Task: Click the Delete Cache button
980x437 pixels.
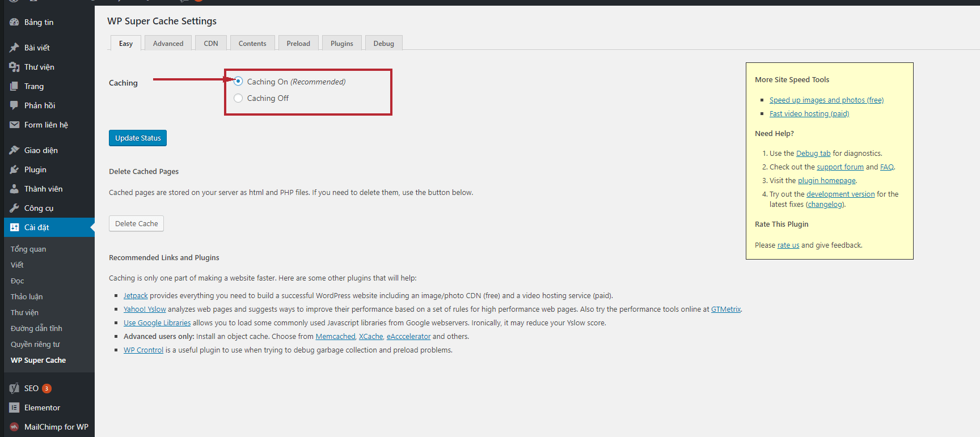Action: (x=136, y=223)
